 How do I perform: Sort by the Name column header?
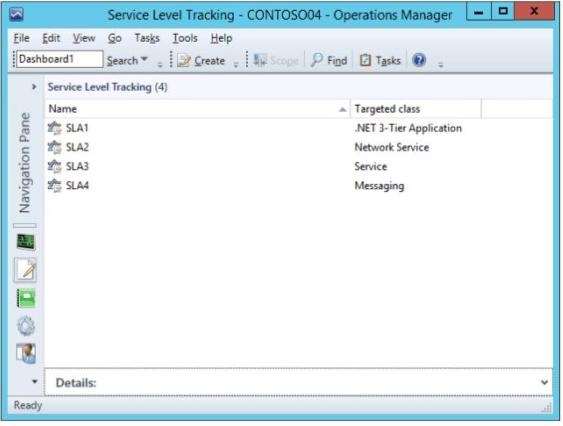pyautogui.click(x=197, y=109)
